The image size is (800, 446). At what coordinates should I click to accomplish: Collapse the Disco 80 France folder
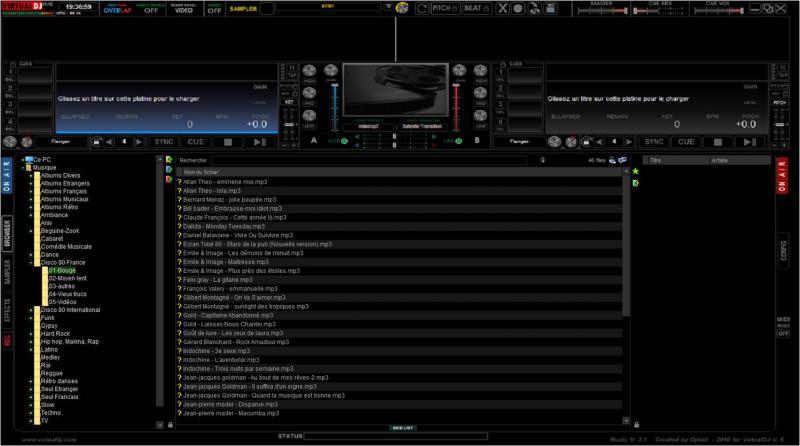point(31,262)
